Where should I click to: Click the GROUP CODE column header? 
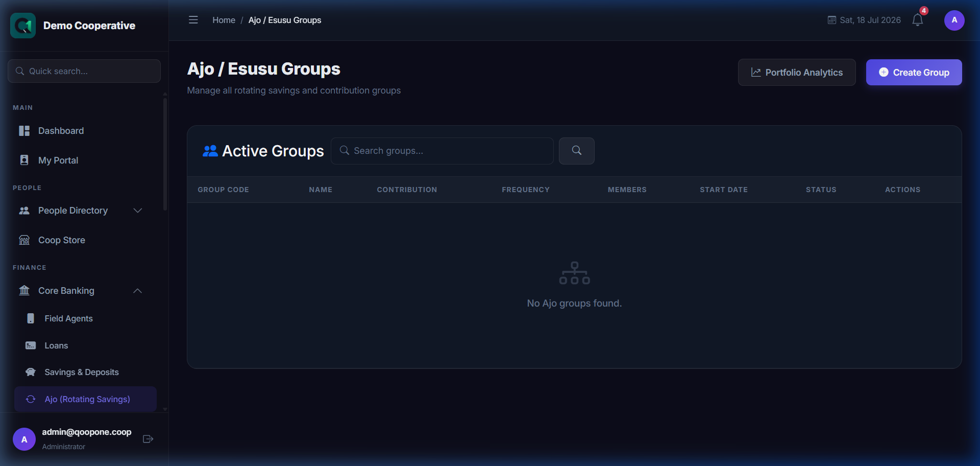coord(223,190)
